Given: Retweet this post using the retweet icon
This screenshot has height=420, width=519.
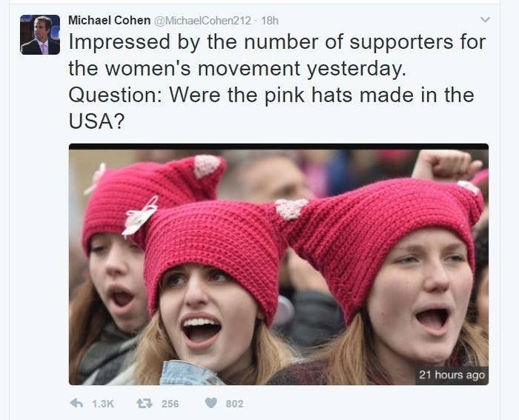Looking at the screenshot, I should (x=145, y=403).
